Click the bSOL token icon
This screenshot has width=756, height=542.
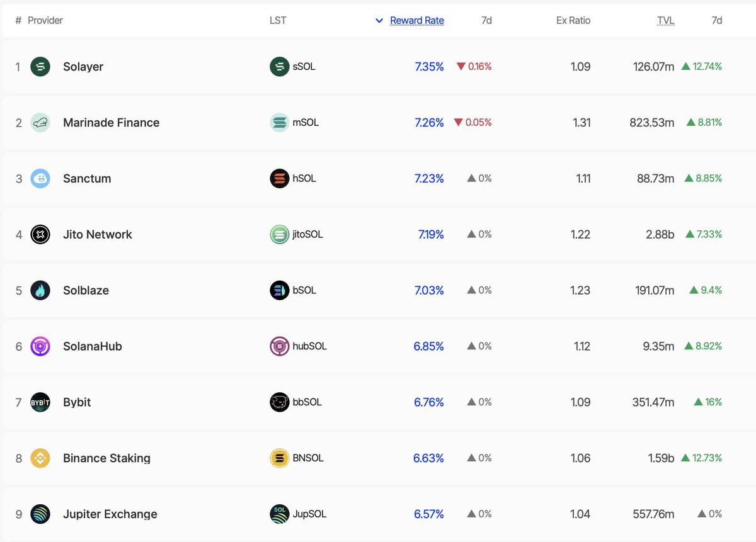[280, 290]
